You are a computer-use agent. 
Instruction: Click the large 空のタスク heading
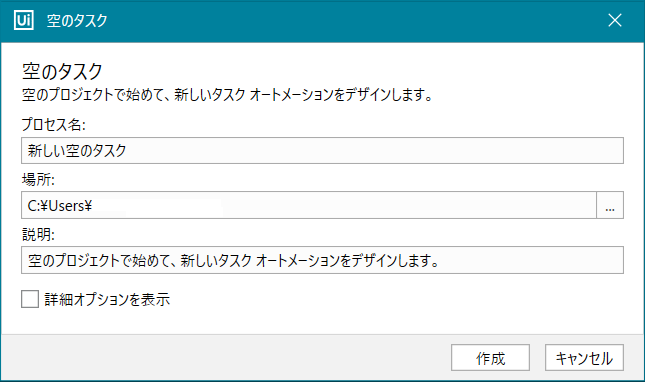62,71
